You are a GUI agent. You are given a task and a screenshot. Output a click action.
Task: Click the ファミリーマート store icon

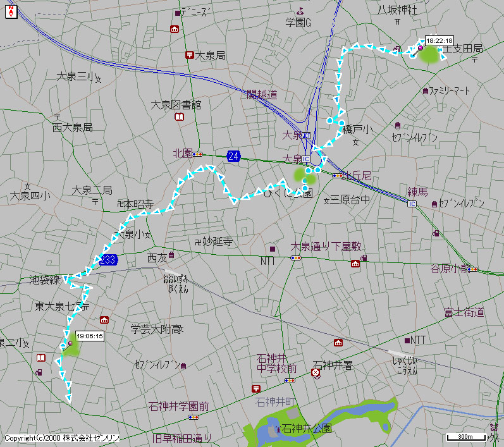[x=425, y=91]
